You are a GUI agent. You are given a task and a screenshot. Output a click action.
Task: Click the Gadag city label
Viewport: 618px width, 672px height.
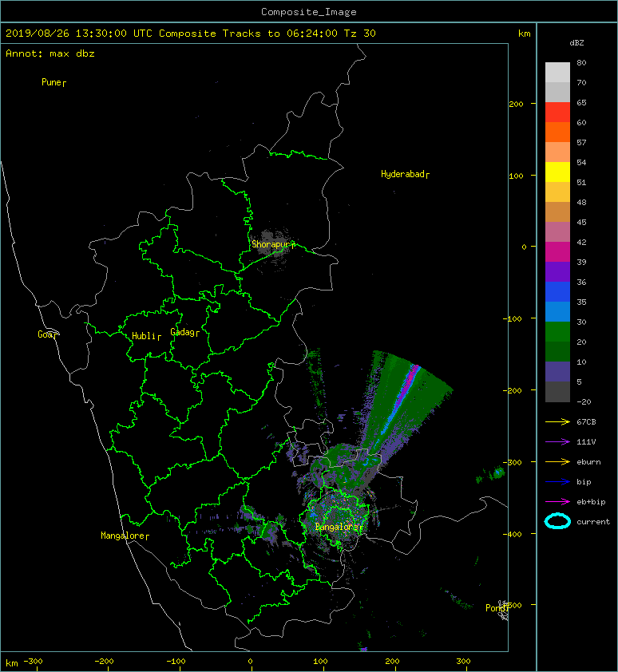pyautogui.click(x=185, y=332)
